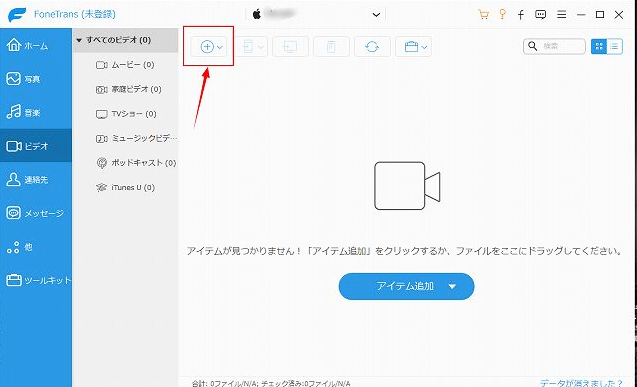
Task: Click the export to PC toolbar button
Action: [290, 47]
